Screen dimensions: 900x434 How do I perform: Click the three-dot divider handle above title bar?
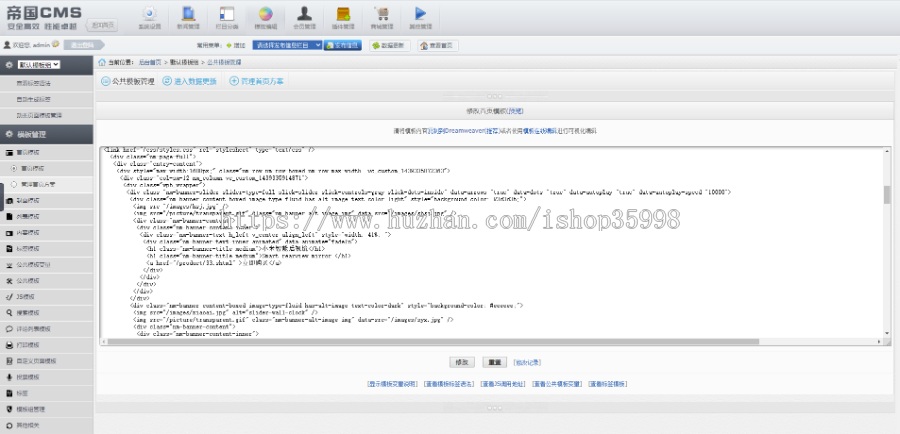(x=494, y=96)
